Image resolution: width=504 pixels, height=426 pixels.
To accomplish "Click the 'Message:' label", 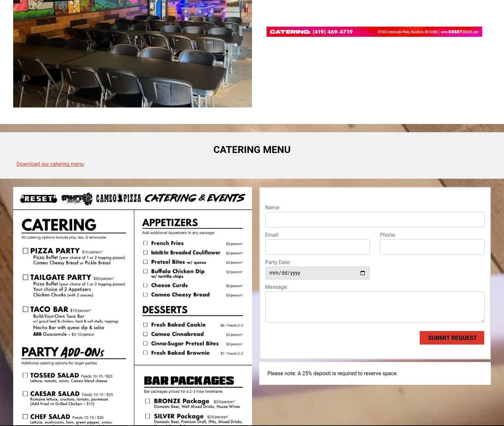I will pos(276,287).
